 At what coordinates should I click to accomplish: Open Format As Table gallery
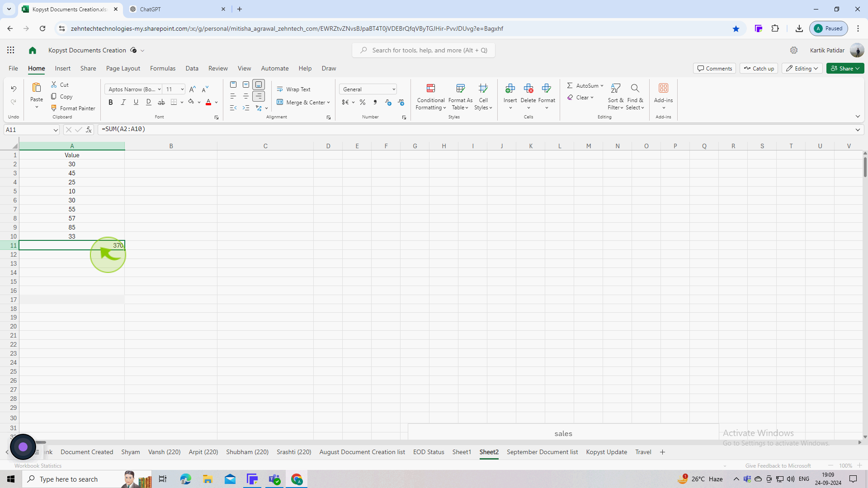[460, 96]
